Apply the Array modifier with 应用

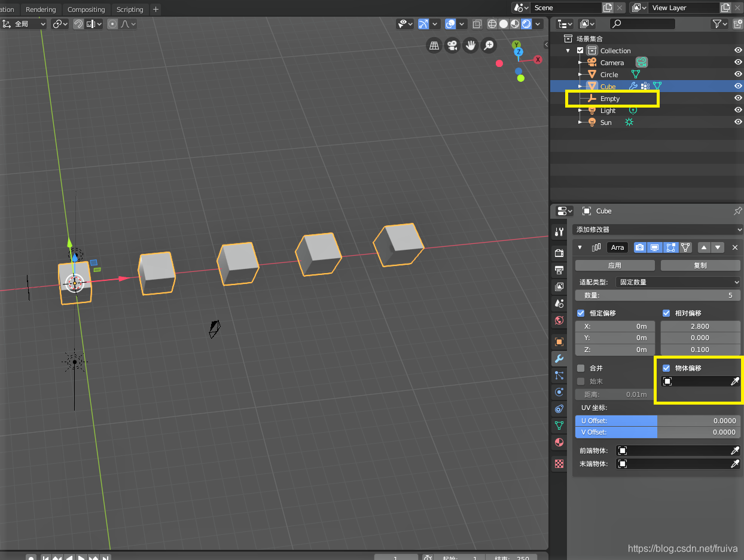point(615,265)
